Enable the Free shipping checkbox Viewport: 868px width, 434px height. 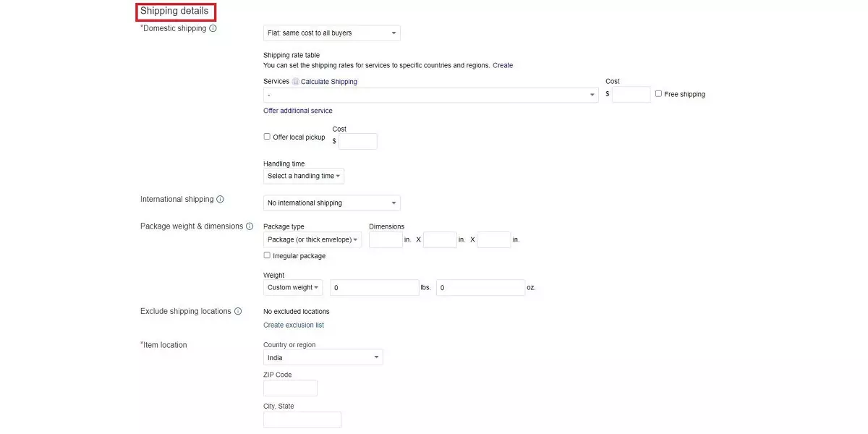pos(658,93)
